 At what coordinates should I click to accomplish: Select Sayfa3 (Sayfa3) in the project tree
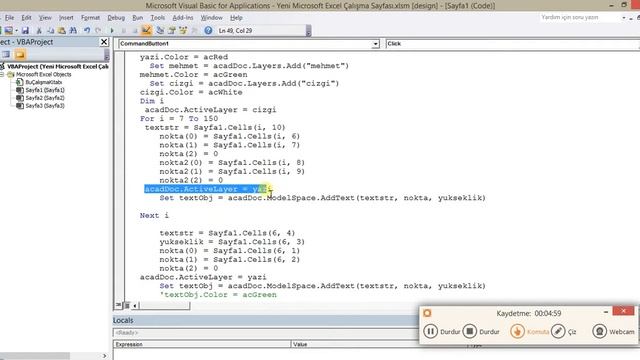pyautogui.click(x=45, y=105)
